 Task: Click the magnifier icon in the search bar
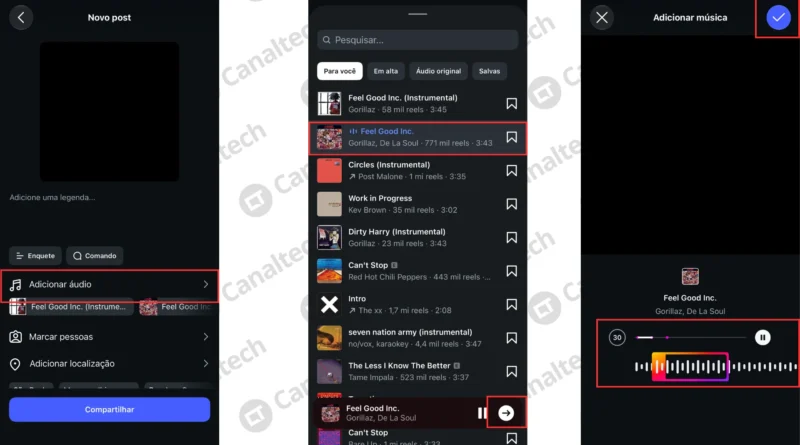coord(327,40)
